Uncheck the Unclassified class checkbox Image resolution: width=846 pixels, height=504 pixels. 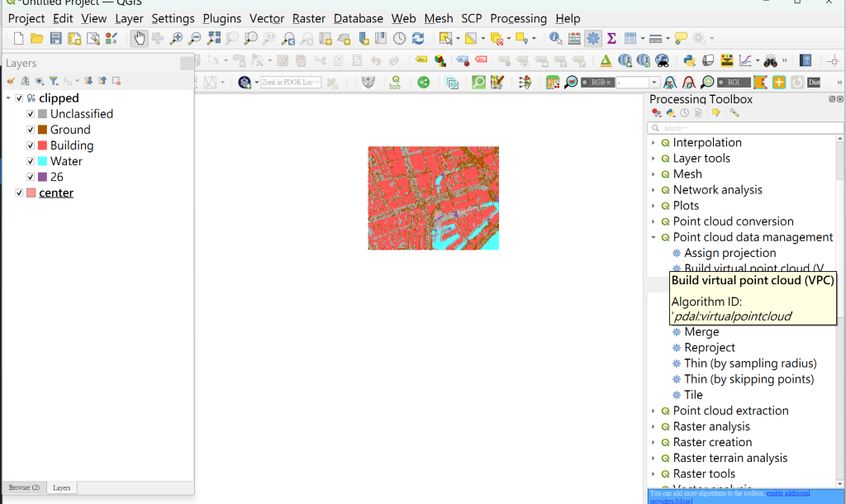[x=31, y=114]
